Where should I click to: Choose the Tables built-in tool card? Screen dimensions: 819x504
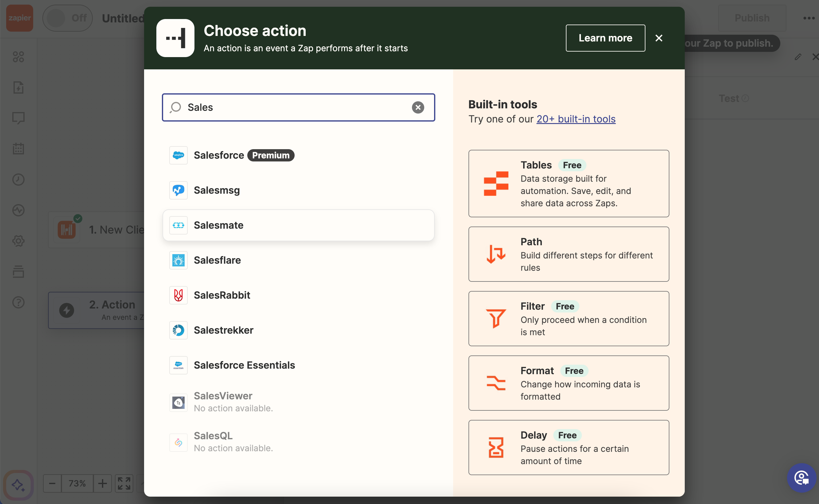point(568,184)
